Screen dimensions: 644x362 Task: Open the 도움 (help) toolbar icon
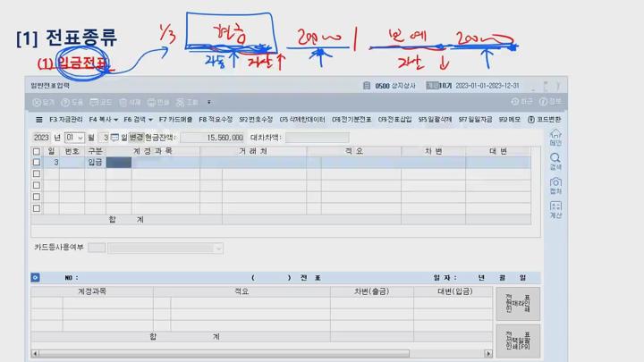point(72,102)
